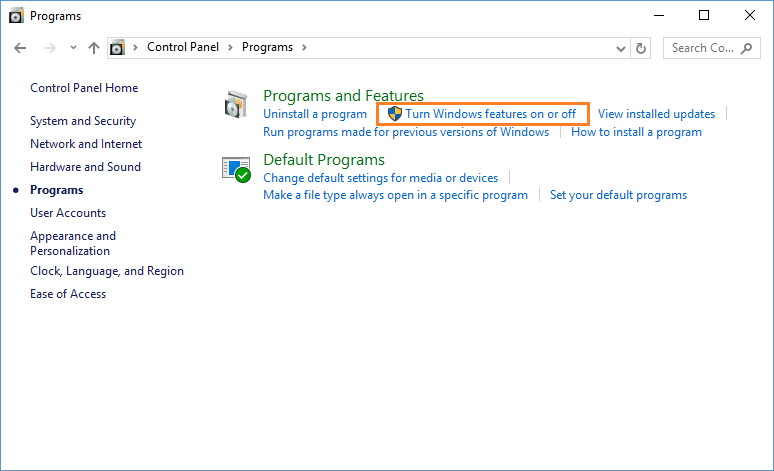Click Uninstall a program
Viewport: 774px width, 471px height.
tap(315, 114)
